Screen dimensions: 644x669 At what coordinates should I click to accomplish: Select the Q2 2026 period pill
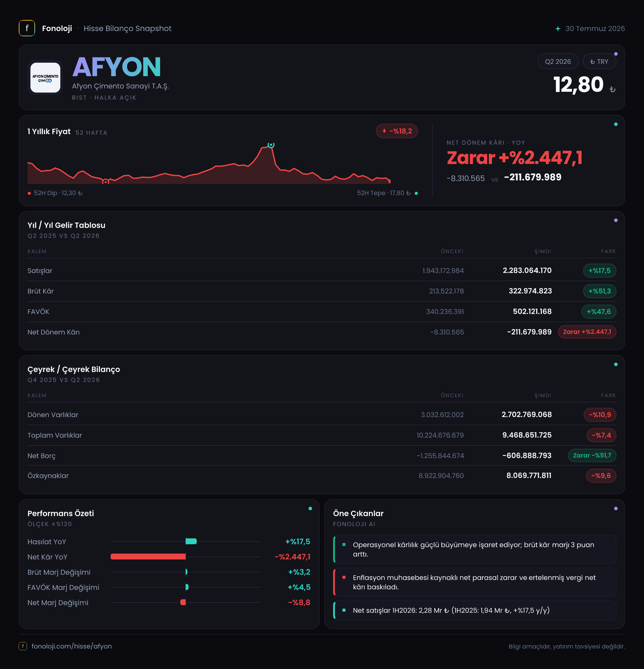click(x=558, y=62)
